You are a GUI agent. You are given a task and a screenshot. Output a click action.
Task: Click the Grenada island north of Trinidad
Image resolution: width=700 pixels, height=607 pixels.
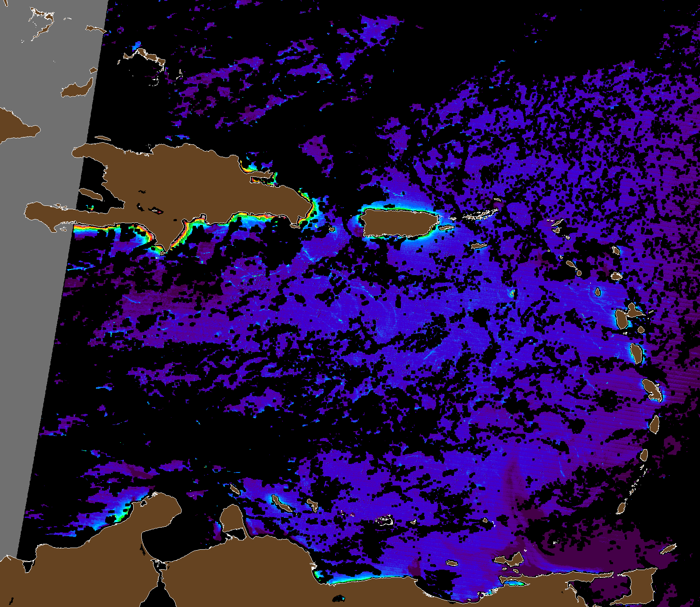[622, 507]
